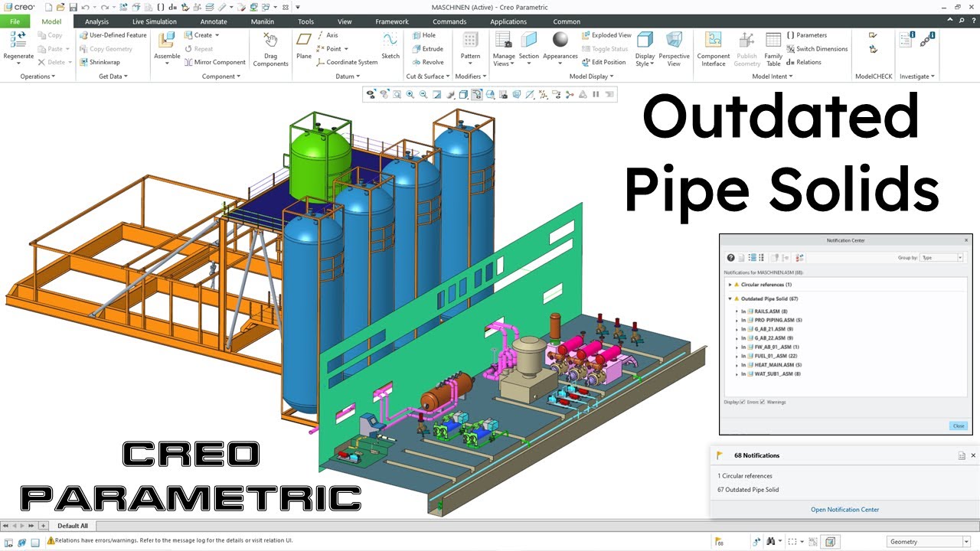
Task: Click the Regenerate icon
Action: point(18,39)
